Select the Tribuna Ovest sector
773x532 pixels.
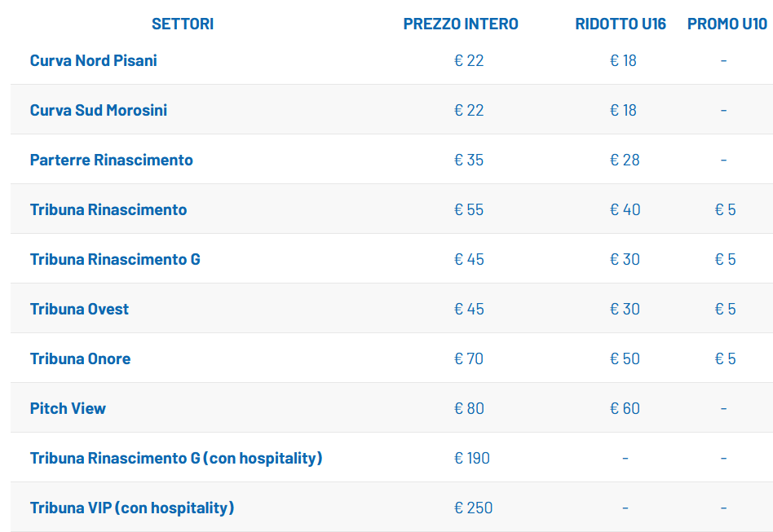tap(80, 309)
